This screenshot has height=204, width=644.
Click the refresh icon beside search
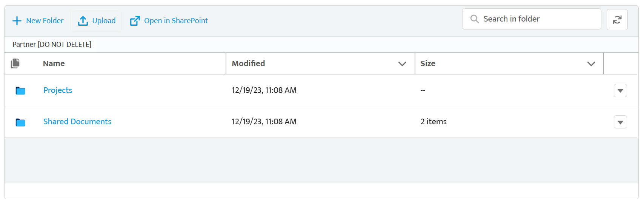[617, 20]
